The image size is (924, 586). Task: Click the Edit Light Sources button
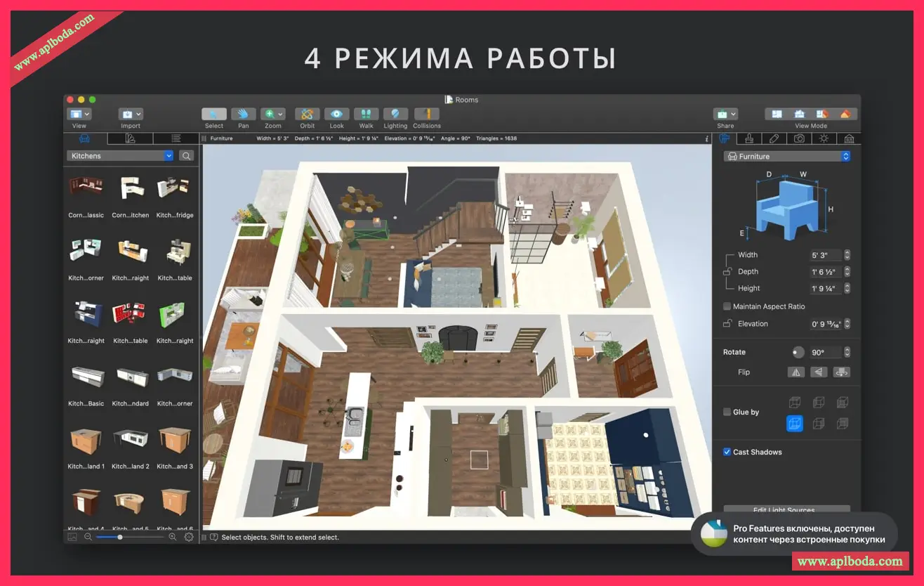[x=786, y=509]
